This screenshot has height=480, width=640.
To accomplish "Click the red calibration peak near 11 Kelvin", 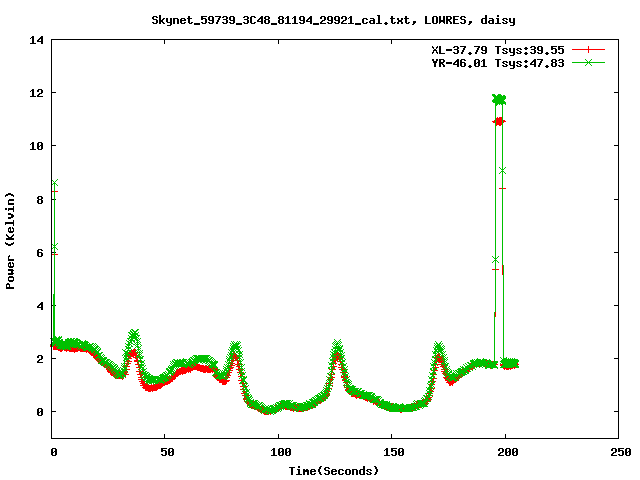I will [499, 122].
